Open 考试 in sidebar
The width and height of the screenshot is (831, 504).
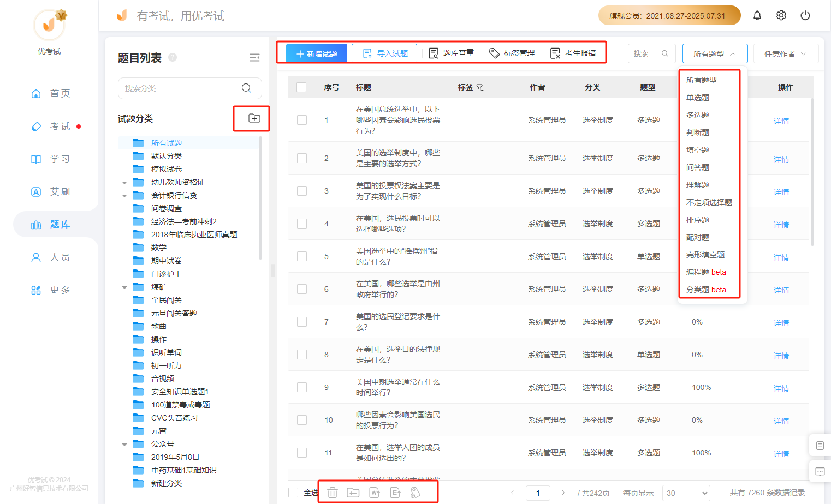tap(51, 126)
